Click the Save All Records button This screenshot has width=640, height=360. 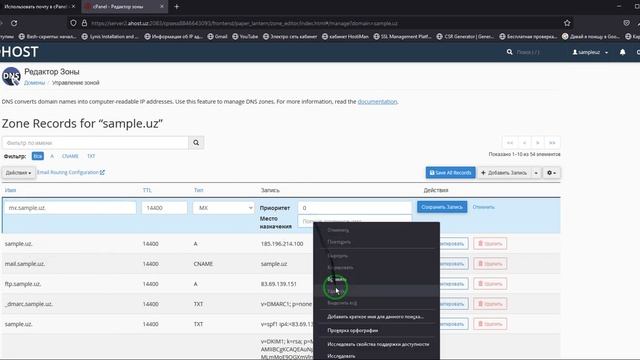451,173
